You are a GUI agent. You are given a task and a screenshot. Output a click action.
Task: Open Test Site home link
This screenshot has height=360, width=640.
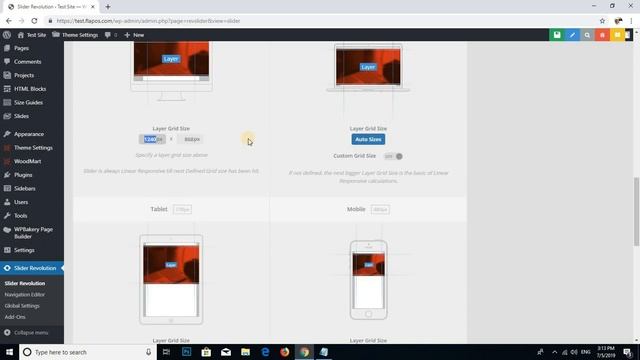point(32,35)
